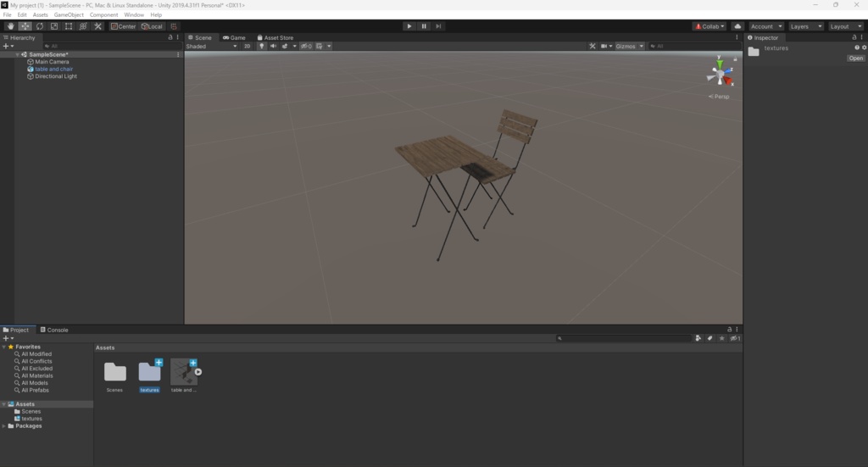Click the grid snapping icon in toolbar

[x=174, y=26]
